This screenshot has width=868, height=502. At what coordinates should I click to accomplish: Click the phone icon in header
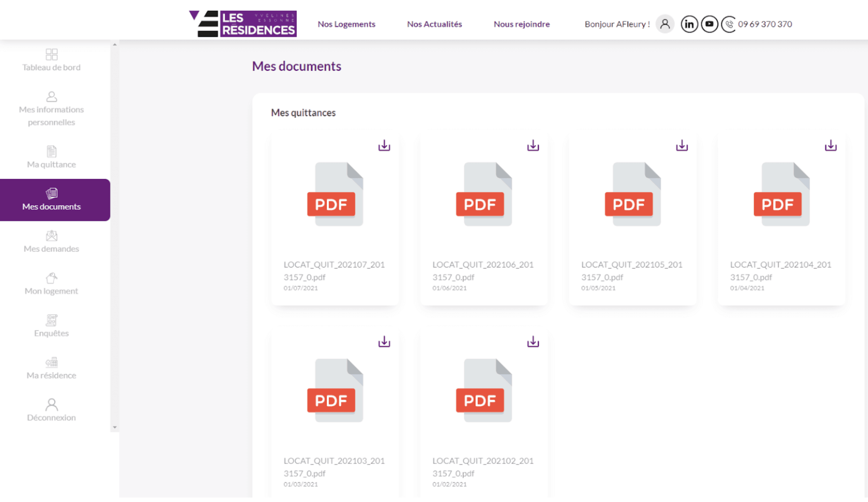tap(729, 24)
